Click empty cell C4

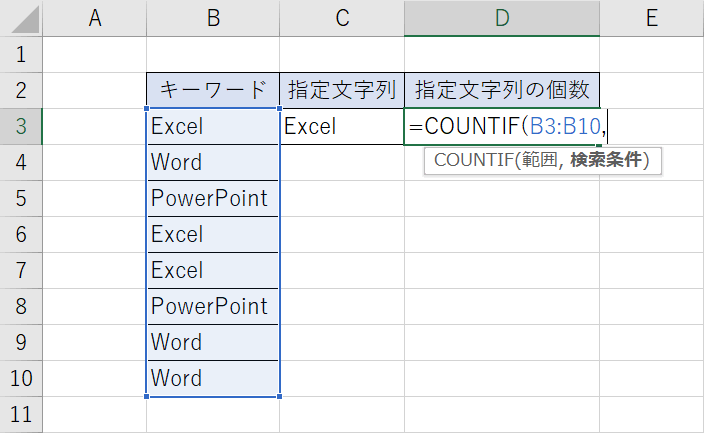coord(342,162)
